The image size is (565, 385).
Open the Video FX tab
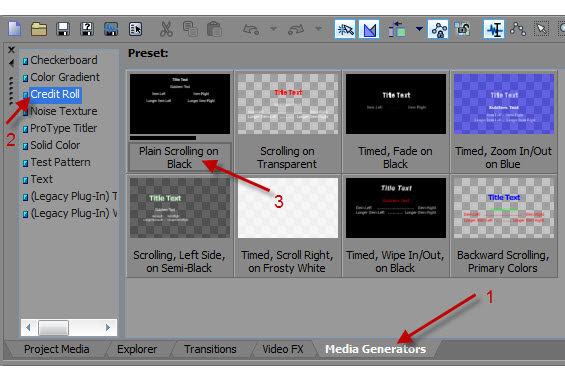click(283, 349)
